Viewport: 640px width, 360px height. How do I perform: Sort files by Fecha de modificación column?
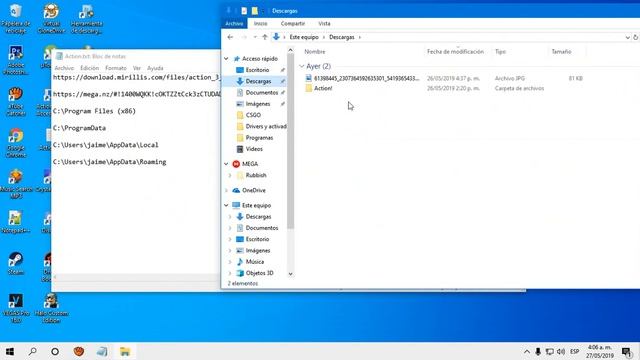455,52
